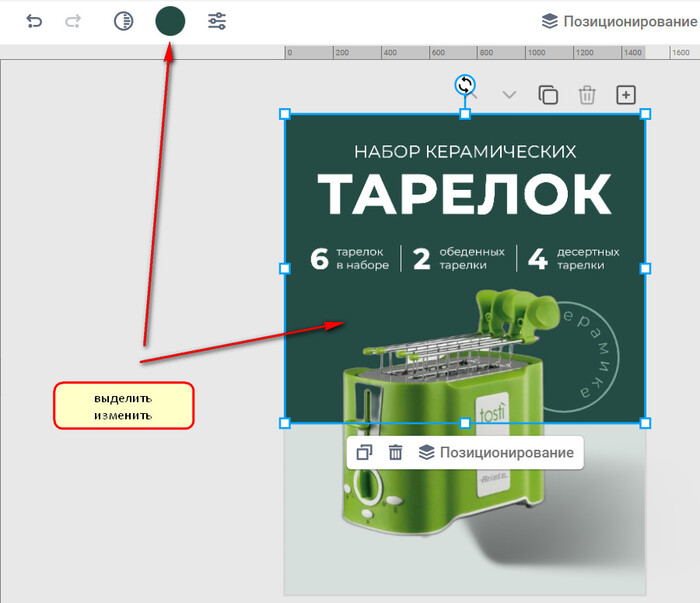This screenshot has width=700, height=603.
Task: Click the trash icon above the selected block
Action: [587, 95]
